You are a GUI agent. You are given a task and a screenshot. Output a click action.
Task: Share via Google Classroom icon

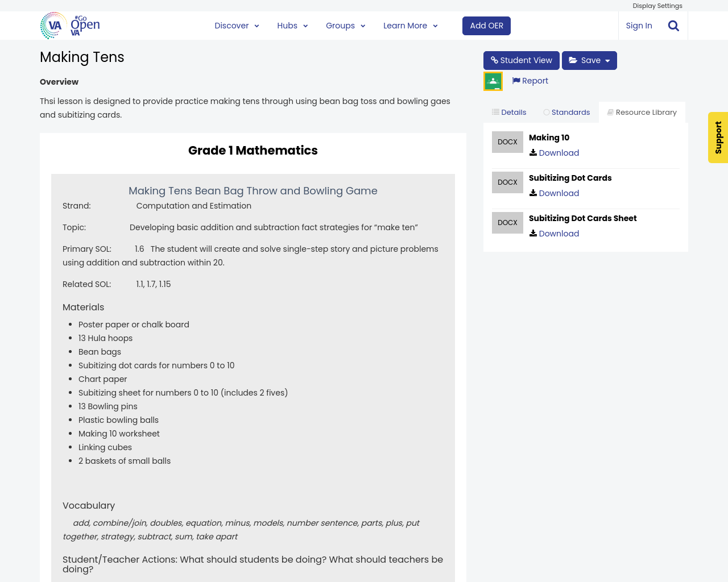click(493, 81)
